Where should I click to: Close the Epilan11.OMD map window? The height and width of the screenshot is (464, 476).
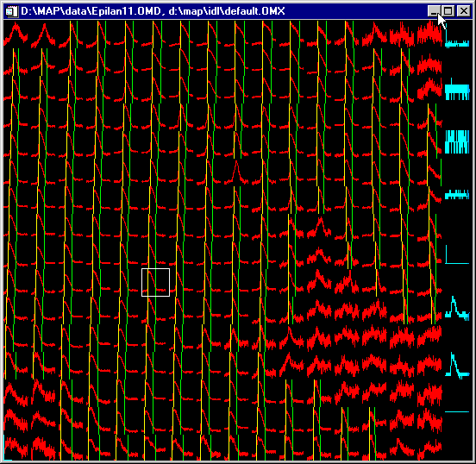(464, 11)
